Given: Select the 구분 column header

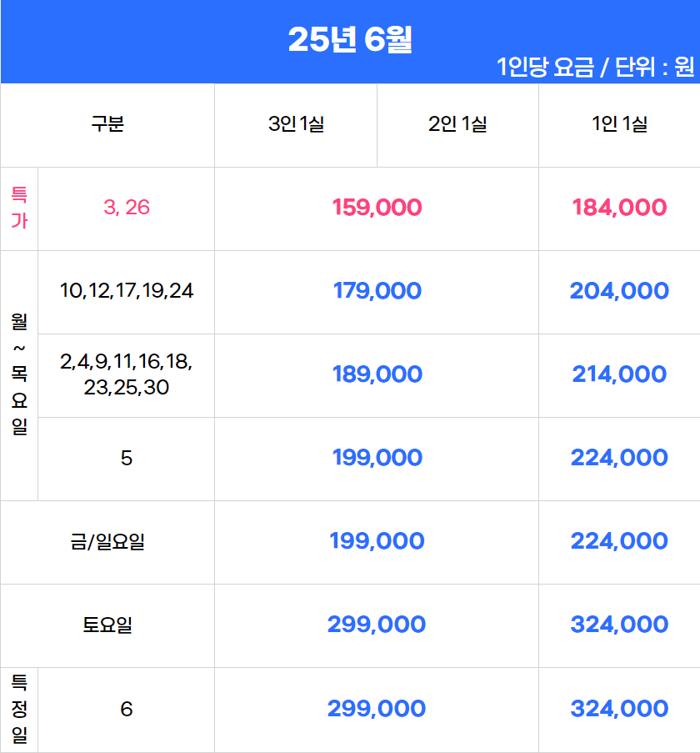Looking at the screenshot, I should coord(107,124).
